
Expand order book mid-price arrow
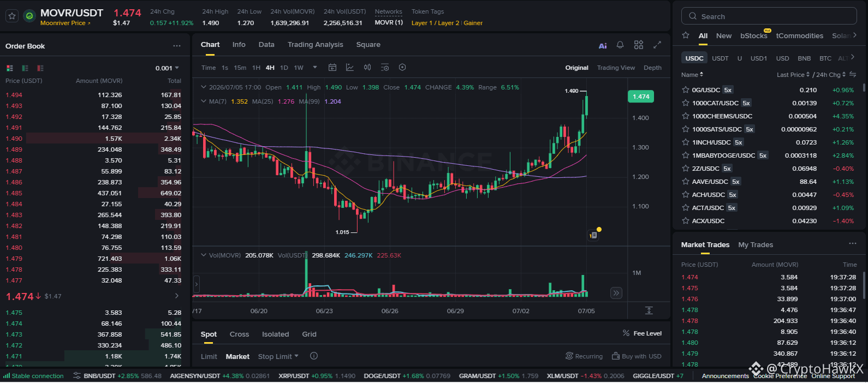pyautogui.click(x=176, y=296)
